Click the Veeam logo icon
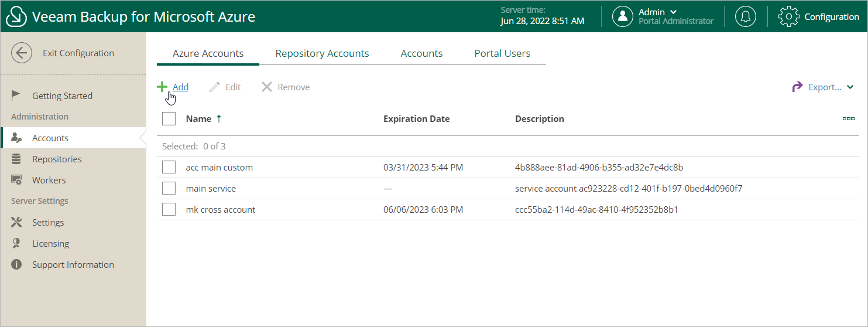 [x=16, y=16]
